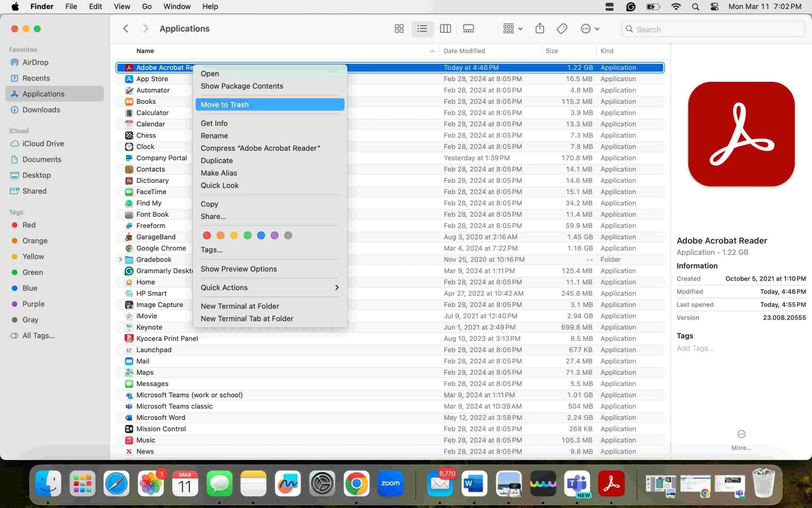Screen dimensions: 812x508
Task: Open the Share toolbar button
Action: (x=540, y=29)
